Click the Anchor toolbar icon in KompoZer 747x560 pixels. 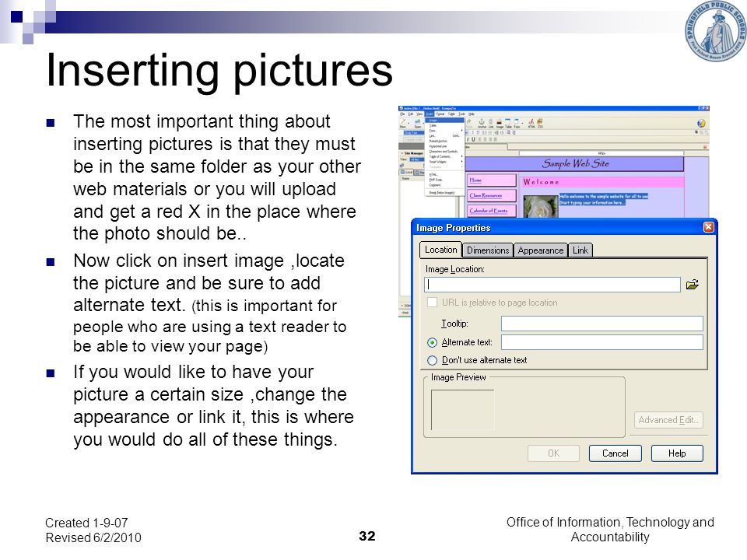(x=482, y=124)
